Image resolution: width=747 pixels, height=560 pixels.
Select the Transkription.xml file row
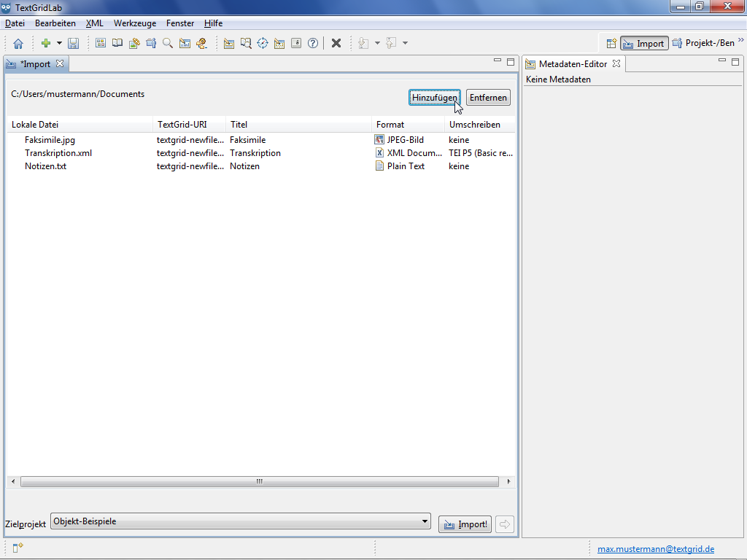(x=58, y=153)
